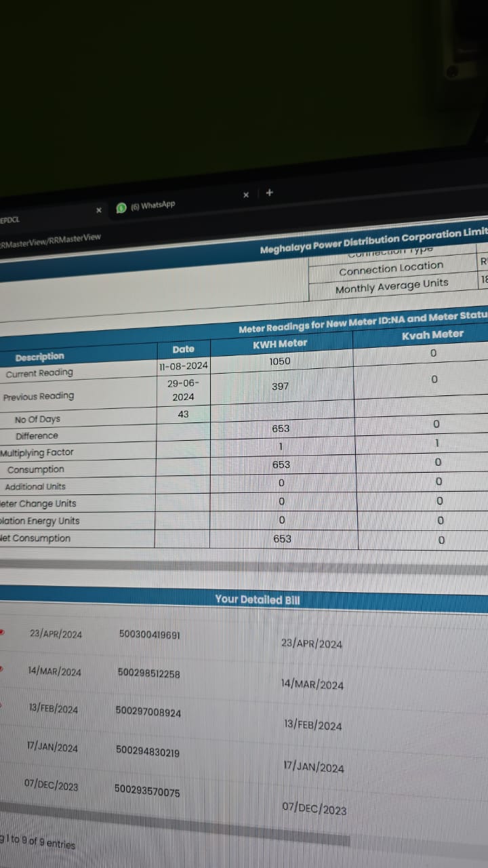
Task: Click the Kvah Meter column header
Action: coord(432,334)
